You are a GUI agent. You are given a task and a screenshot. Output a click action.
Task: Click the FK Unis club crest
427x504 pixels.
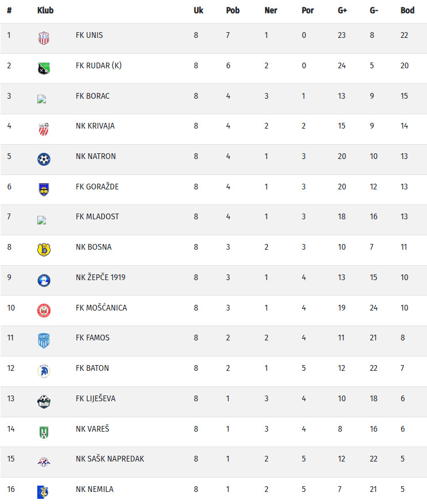(44, 38)
